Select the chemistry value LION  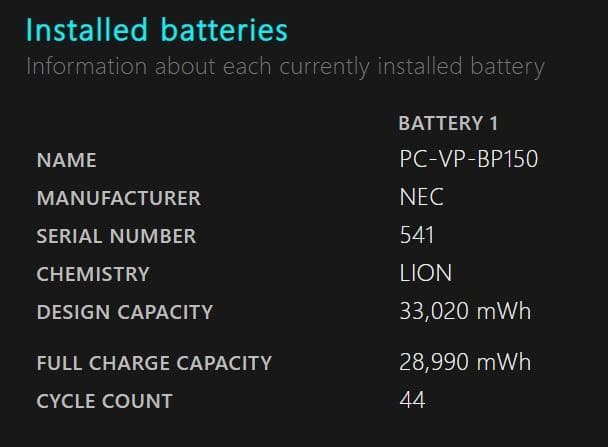pyautogui.click(x=425, y=273)
